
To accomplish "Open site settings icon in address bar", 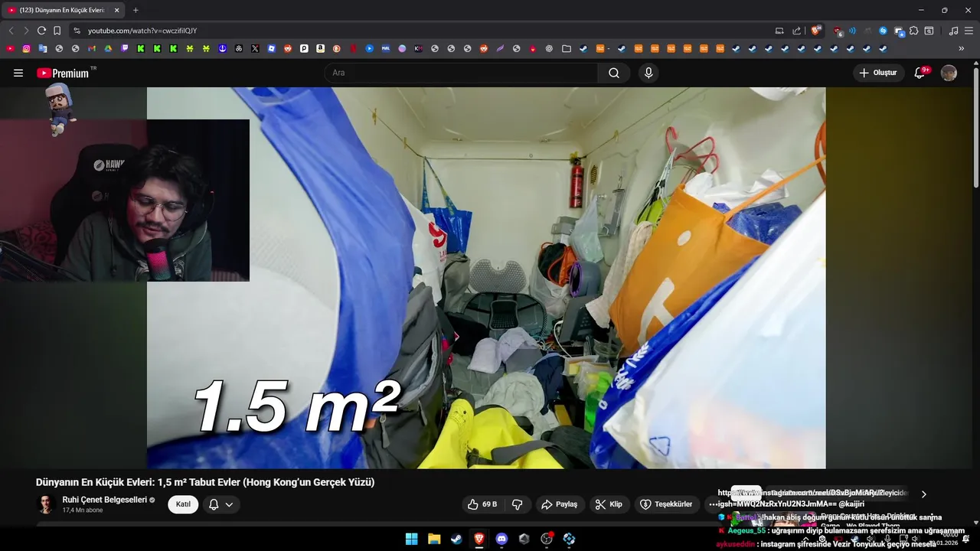I will 77,31.
